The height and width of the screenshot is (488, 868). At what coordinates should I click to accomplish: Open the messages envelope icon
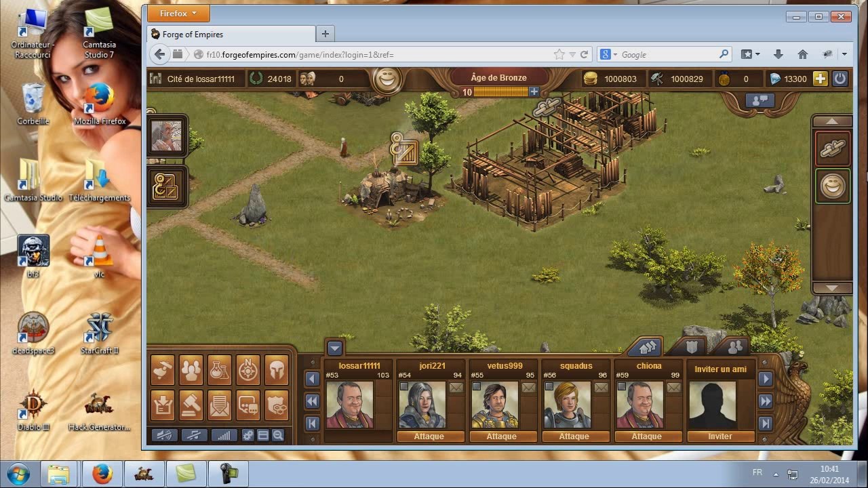click(220, 405)
